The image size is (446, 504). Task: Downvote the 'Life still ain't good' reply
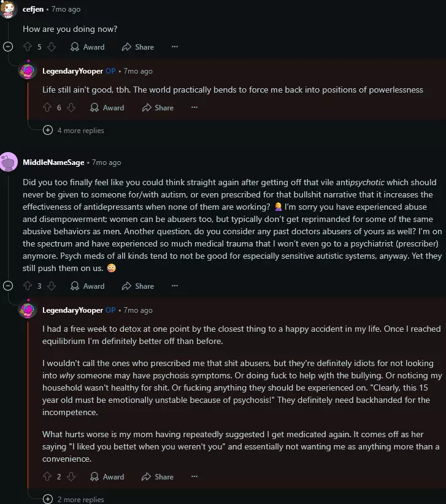71,107
